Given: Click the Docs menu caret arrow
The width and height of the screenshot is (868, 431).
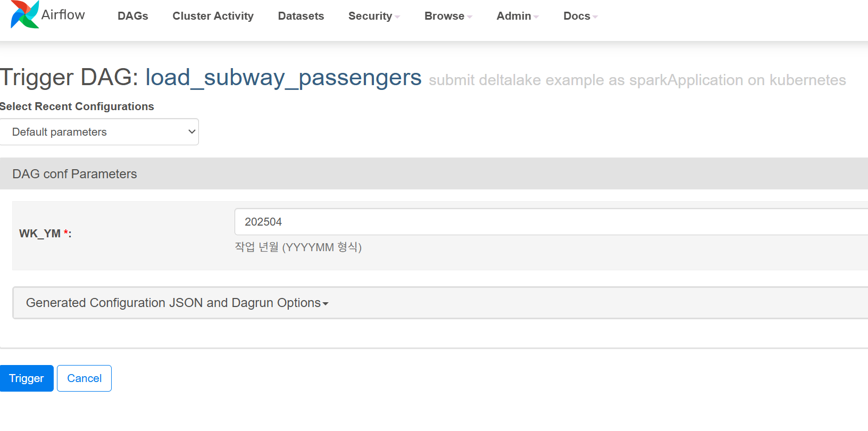Looking at the screenshot, I should click(x=595, y=17).
